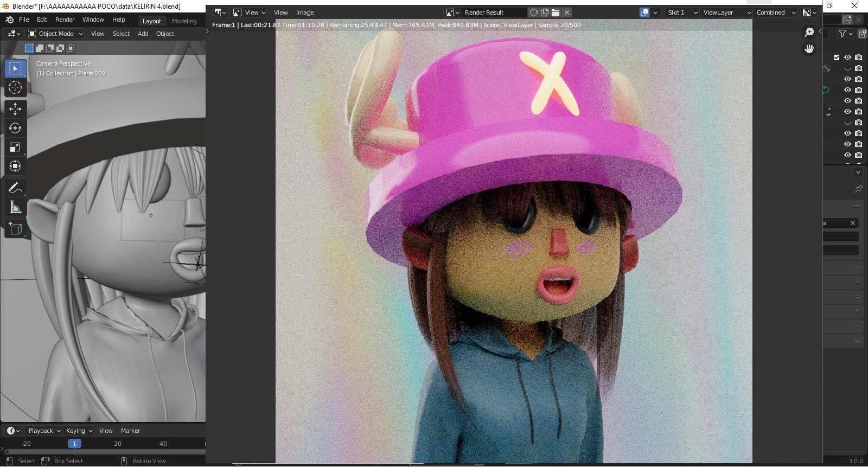
Task: Open the Marker menu in the timeline
Action: point(130,431)
